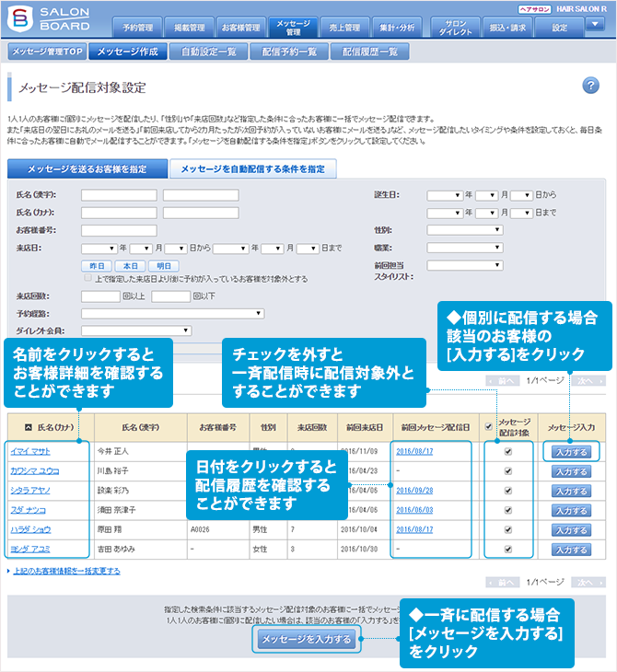Switch to メッセージを自動配信する条件を指定 tab
This screenshot has width=617, height=672.
pos(252,168)
